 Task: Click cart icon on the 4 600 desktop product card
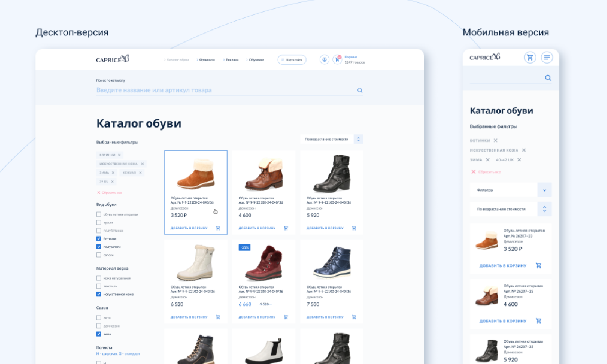coord(286,228)
